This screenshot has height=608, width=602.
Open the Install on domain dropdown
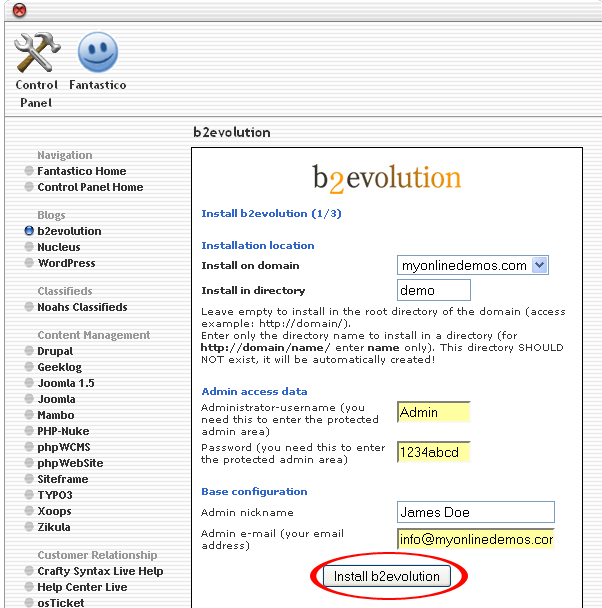pos(473,265)
